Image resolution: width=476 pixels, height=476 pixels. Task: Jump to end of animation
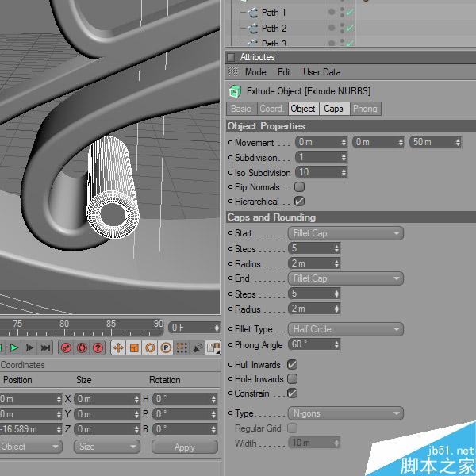[x=45, y=347]
